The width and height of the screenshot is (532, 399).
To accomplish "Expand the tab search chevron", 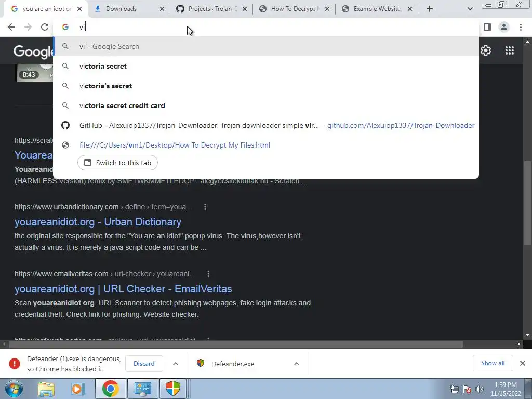I will [470, 9].
